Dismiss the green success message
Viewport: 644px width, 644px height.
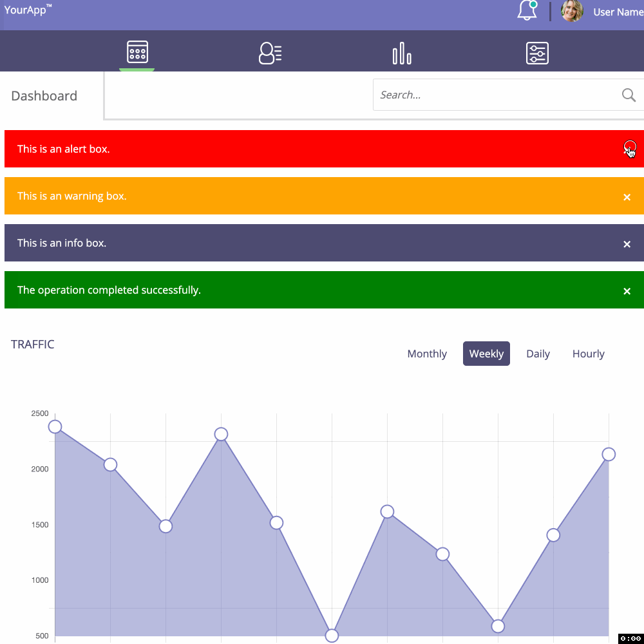(627, 291)
